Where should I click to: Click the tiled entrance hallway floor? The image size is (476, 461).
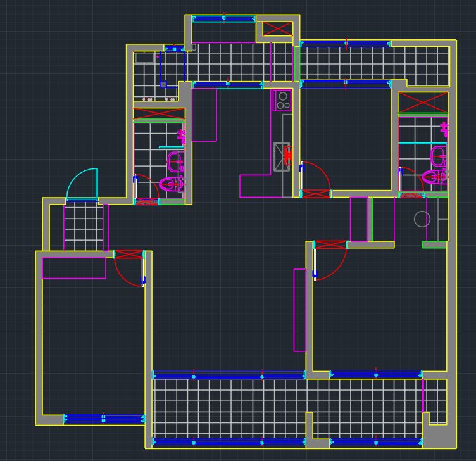83,226
